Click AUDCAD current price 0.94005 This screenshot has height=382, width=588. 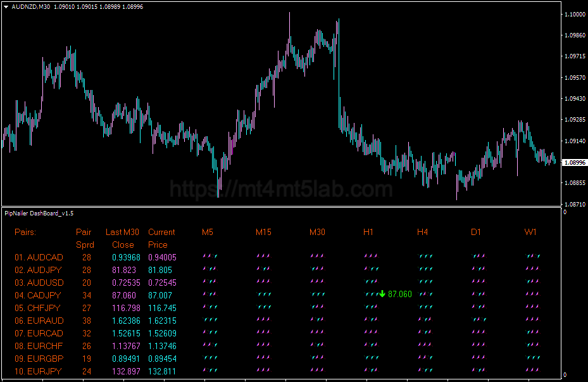pyautogui.click(x=162, y=257)
